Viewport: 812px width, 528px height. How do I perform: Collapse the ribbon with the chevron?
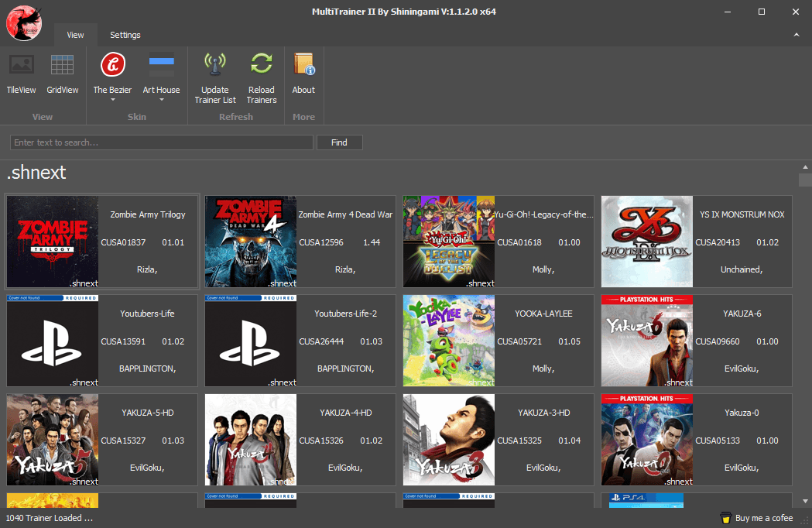[x=796, y=35]
